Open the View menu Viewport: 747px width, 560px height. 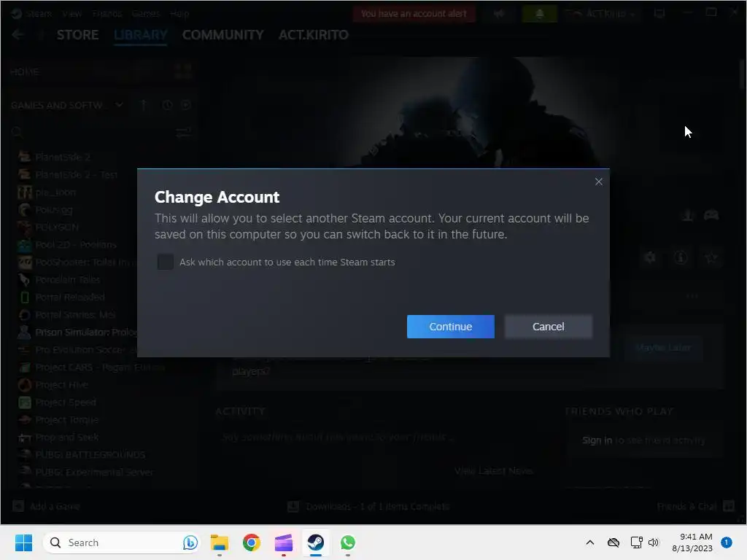(x=72, y=13)
